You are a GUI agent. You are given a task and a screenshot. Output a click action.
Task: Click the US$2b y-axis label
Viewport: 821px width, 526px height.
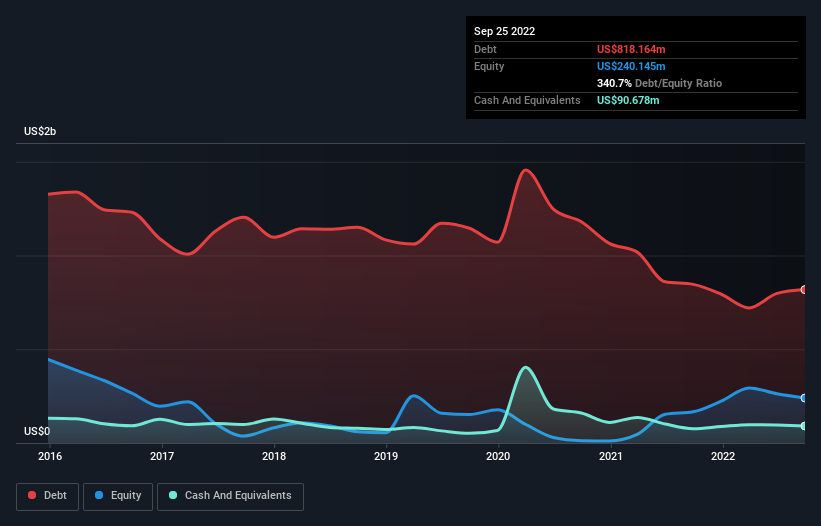coord(40,131)
